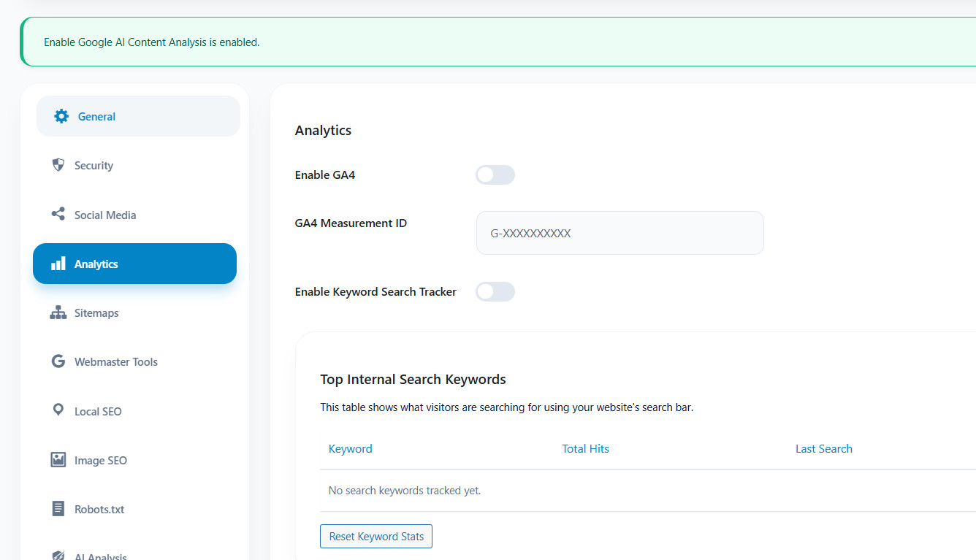
Task: Select the shield icon beside Security
Action: [x=58, y=165]
